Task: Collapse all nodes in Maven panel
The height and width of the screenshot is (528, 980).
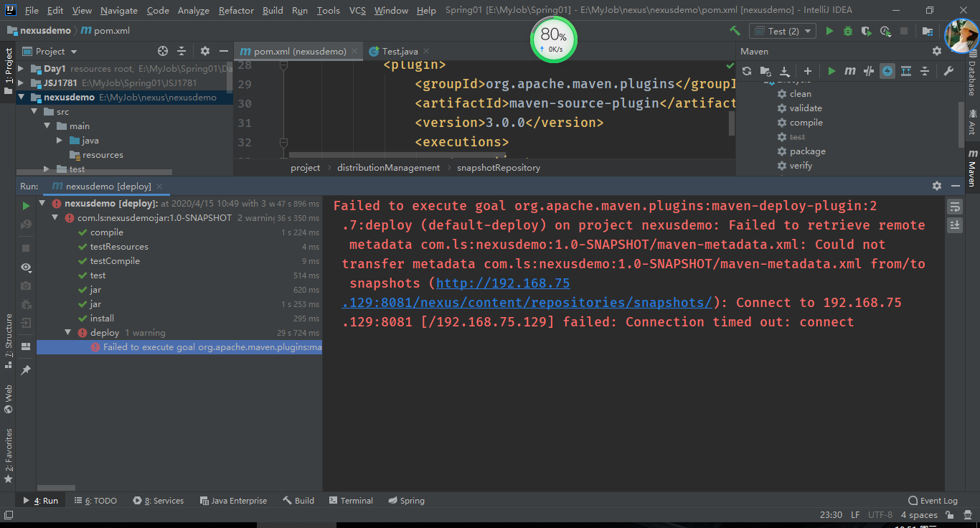Action: click(925, 71)
